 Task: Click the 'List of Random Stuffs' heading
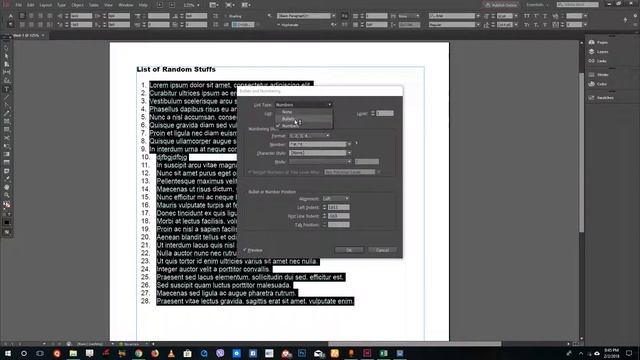(176, 69)
